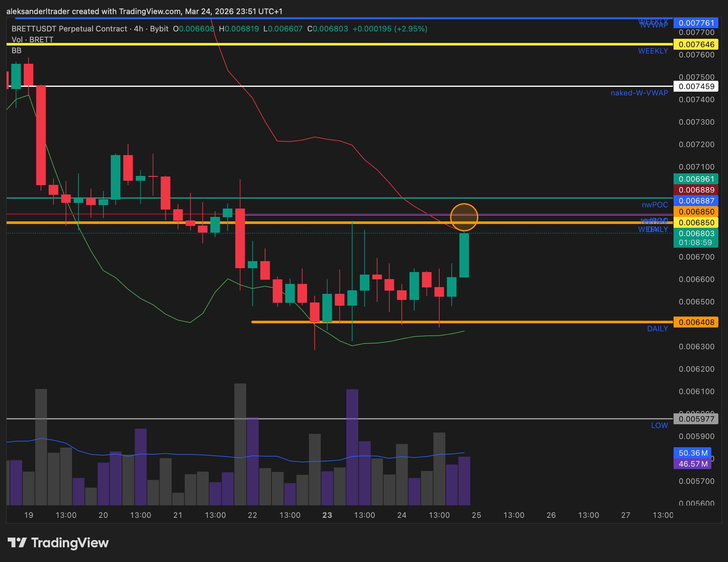728x562 pixels.
Task: Click the green 0.006961 price label
Action: [x=696, y=179]
